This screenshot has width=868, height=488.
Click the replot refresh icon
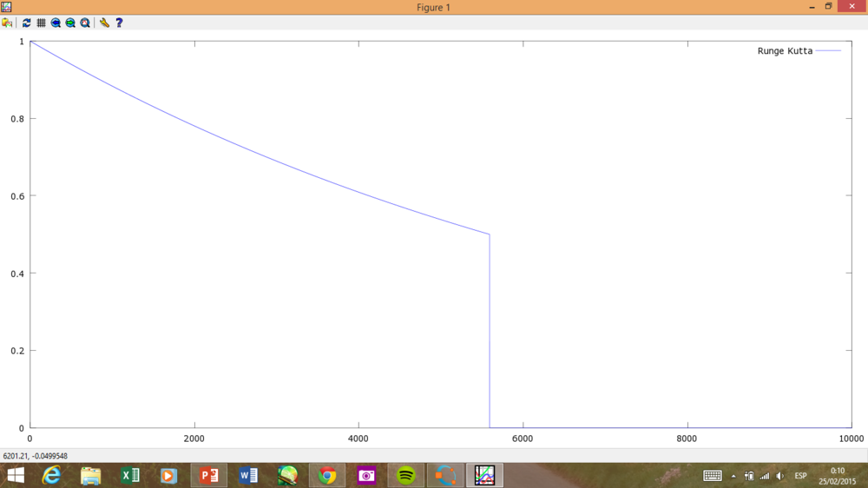pyautogui.click(x=26, y=23)
